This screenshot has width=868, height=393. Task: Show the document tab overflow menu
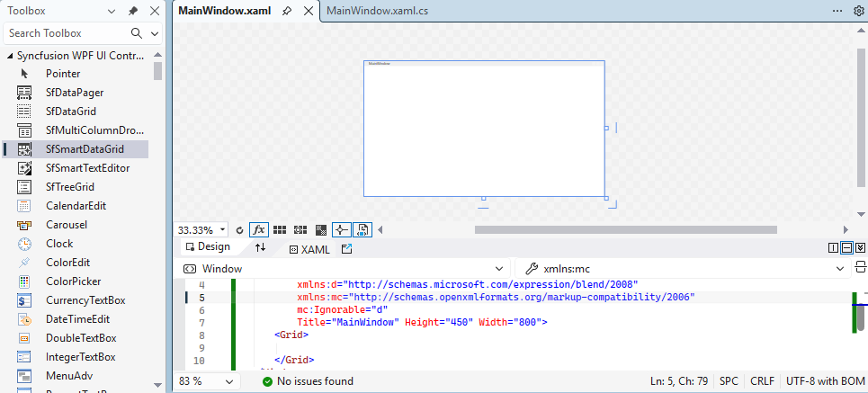point(837,11)
